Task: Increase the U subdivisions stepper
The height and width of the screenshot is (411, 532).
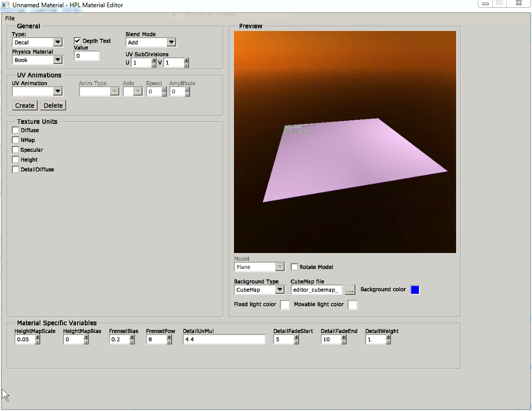Action: (x=153, y=60)
